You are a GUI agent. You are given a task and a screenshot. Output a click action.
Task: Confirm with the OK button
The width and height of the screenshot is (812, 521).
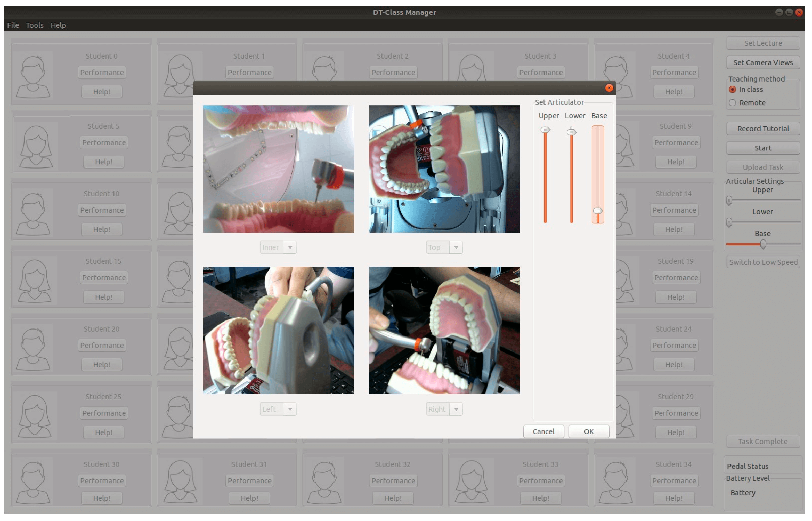[x=589, y=432]
